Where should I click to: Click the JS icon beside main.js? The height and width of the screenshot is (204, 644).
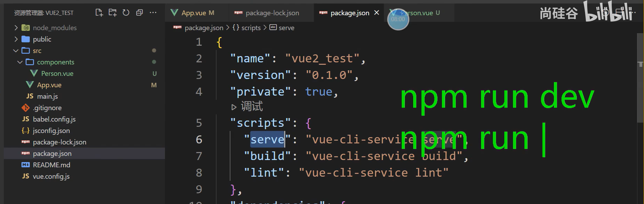pyautogui.click(x=30, y=96)
